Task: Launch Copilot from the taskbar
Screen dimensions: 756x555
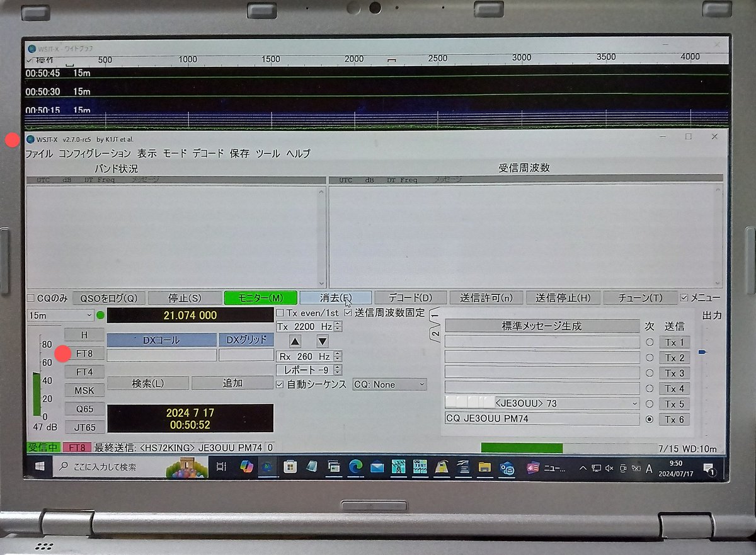Action: coord(246,467)
